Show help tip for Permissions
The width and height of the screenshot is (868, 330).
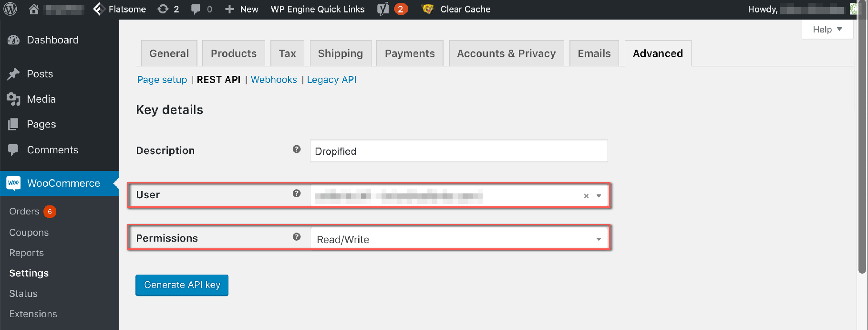pos(297,237)
